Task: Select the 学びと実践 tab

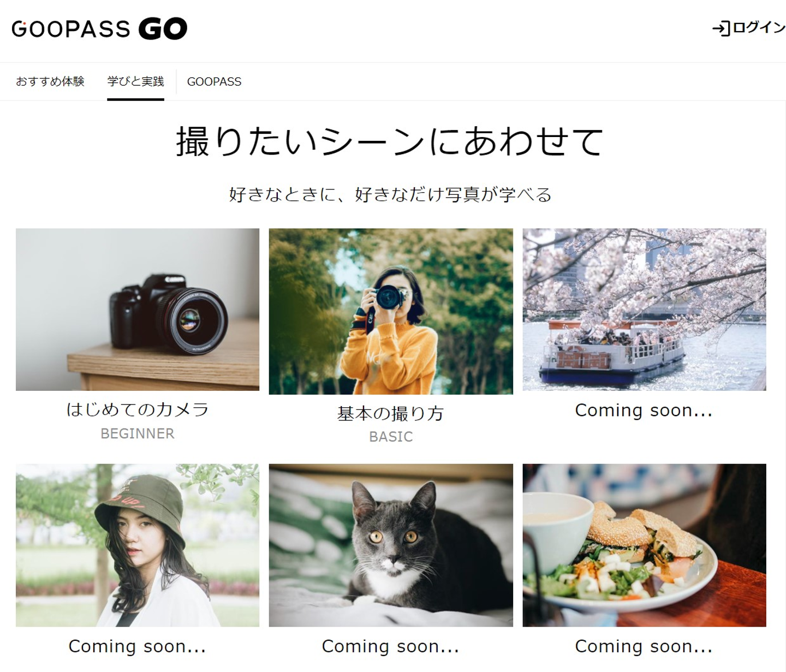Action: (135, 81)
